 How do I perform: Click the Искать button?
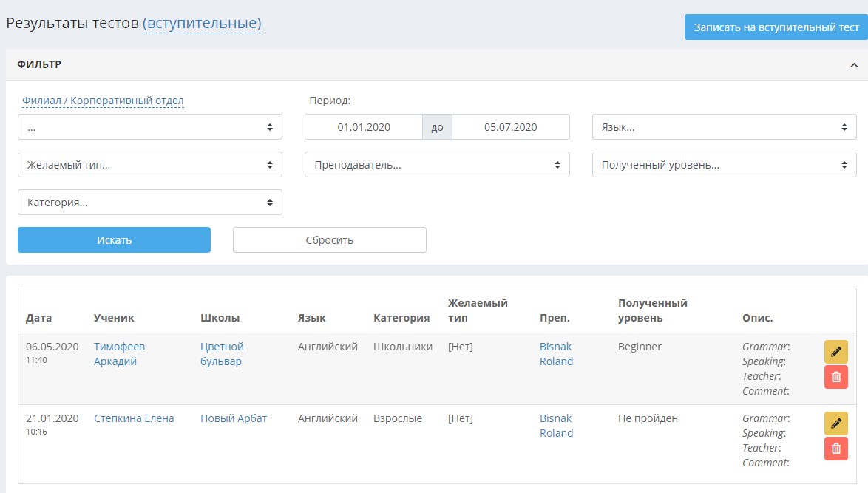(114, 239)
